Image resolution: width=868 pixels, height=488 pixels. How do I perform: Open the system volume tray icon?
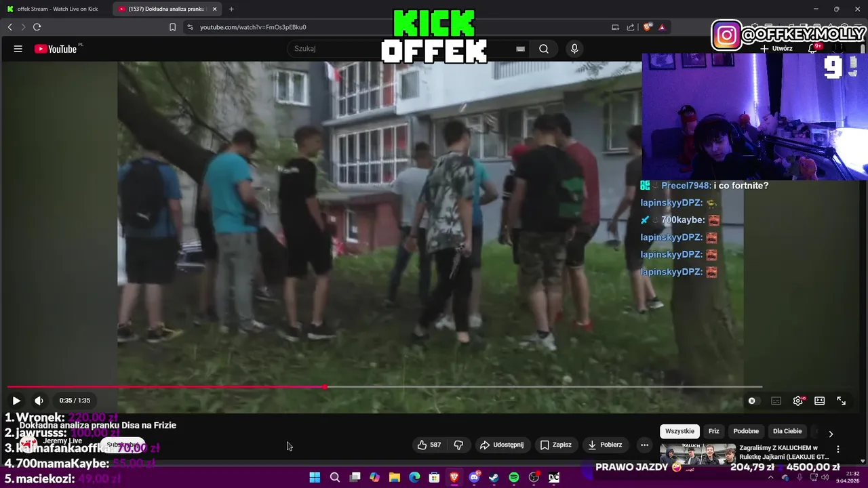coord(825,478)
